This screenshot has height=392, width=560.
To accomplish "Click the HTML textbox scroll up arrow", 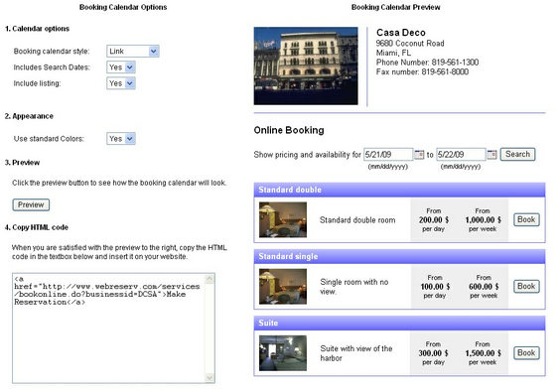I will (210, 279).
